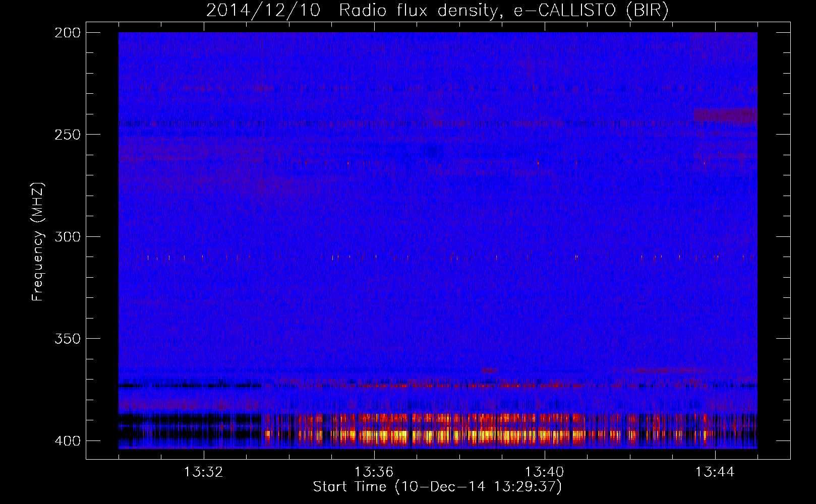Select the 200 frequency tick label
816x504 pixels.
tap(68, 33)
